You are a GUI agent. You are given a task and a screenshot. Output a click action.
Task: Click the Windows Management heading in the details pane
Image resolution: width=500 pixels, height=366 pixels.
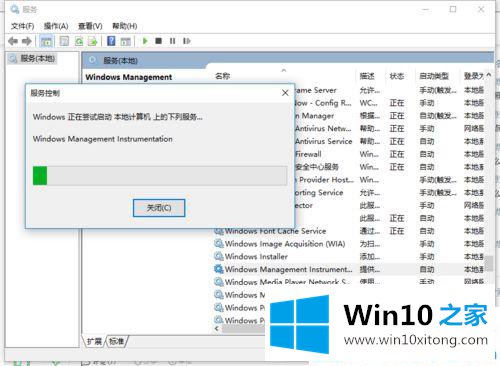(x=129, y=77)
